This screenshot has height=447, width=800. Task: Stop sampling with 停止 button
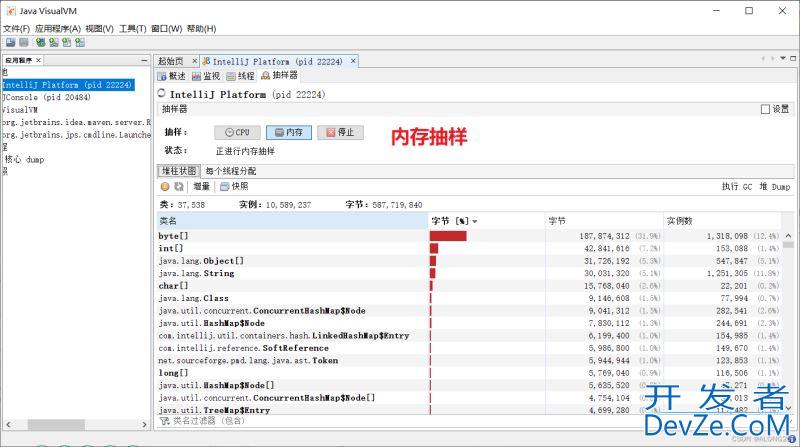[x=340, y=132]
